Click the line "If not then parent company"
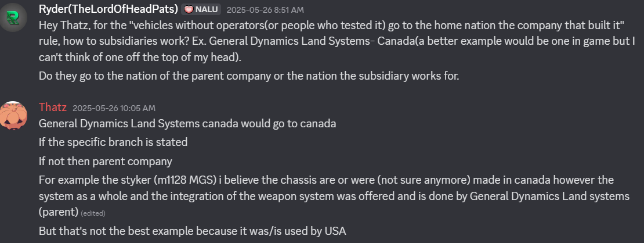644x243 pixels. tap(105, 160)
